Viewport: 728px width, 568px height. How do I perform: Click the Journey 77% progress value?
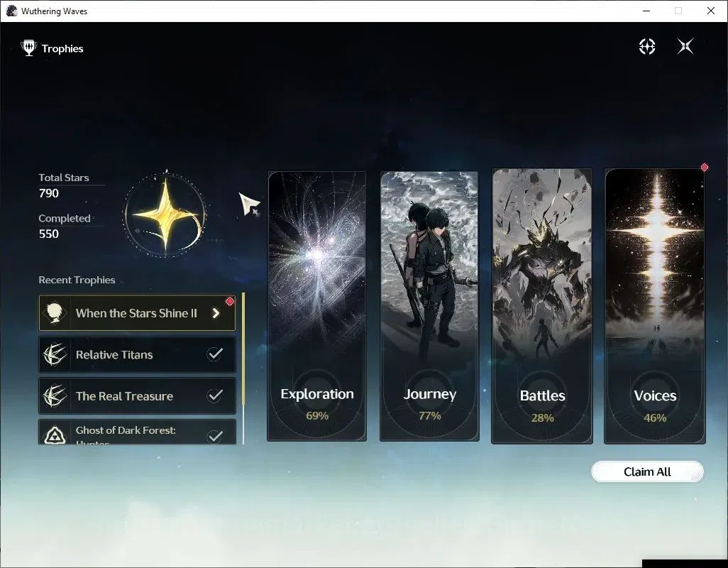tap(429, 415)
